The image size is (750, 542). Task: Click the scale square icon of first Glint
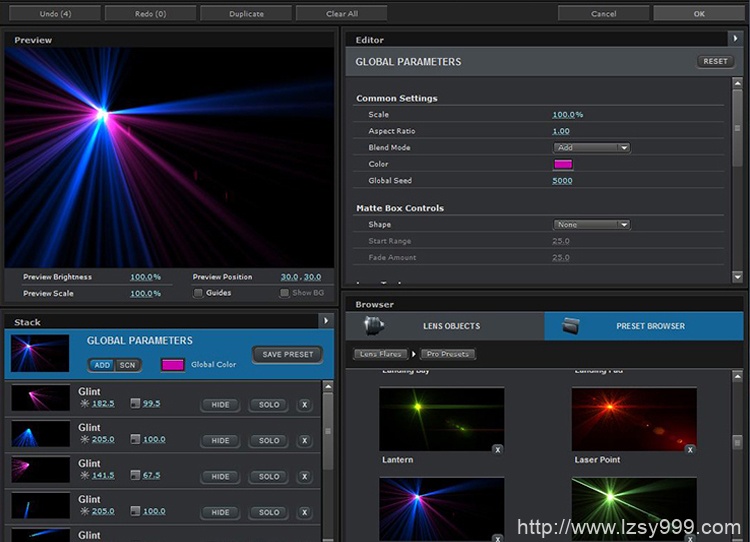coord(135,404)
